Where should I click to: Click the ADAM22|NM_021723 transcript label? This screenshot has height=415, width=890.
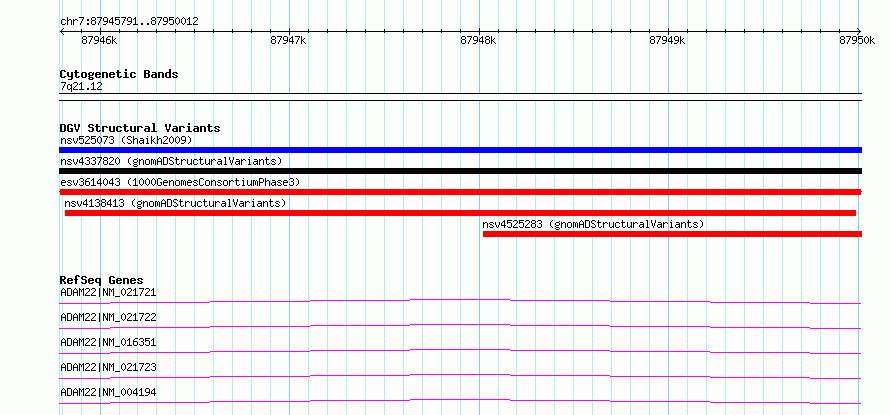pyautogui.click(x=108, y=367)
